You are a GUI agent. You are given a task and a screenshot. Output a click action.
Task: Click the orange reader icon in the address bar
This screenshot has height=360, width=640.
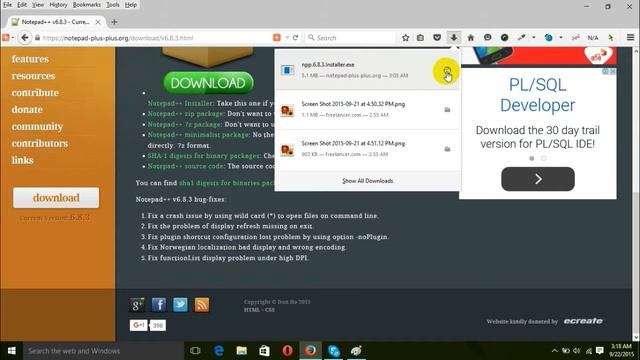277,38
